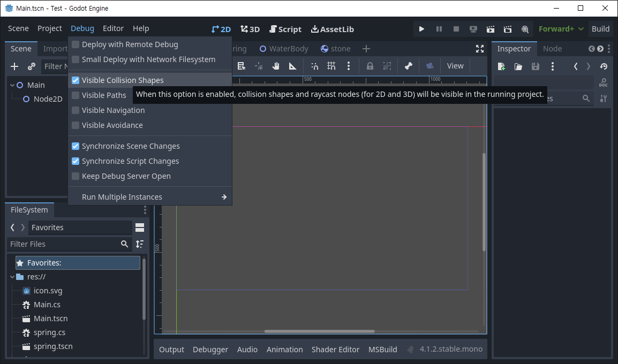Click the Run Remote Debug icon
Image resolution: width=618 pixels, height=364 pixels.
(473, 29)
